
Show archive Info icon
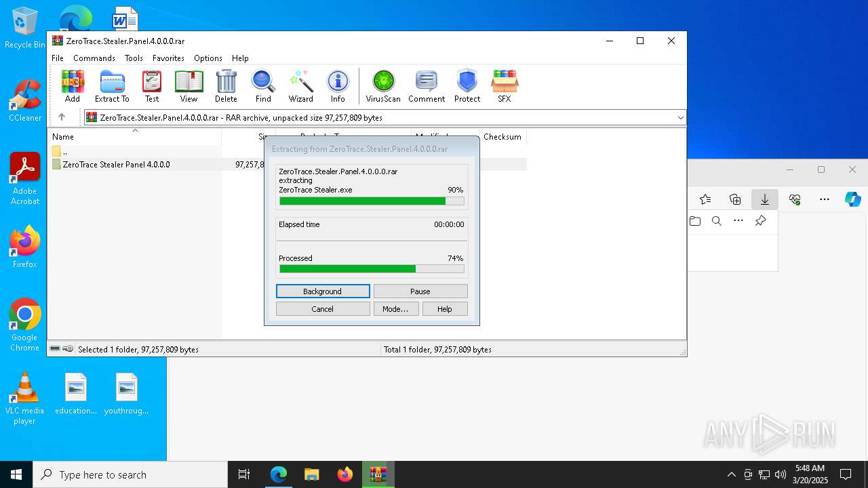(x=338, y=86)
